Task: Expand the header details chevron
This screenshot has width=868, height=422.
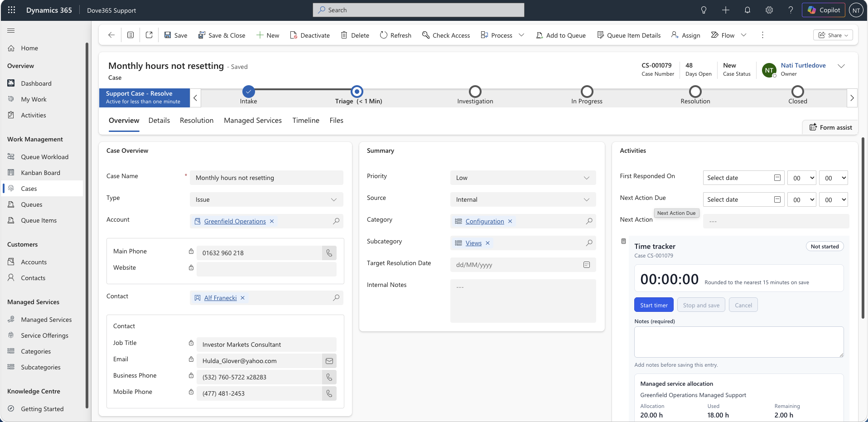Action: click(x=841, y=66)
